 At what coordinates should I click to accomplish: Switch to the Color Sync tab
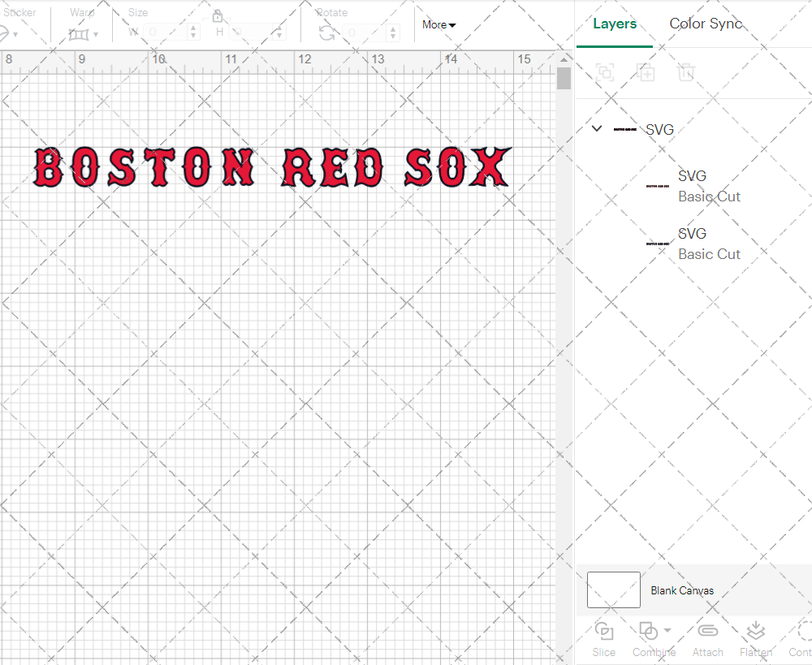[x=706, y=24]
